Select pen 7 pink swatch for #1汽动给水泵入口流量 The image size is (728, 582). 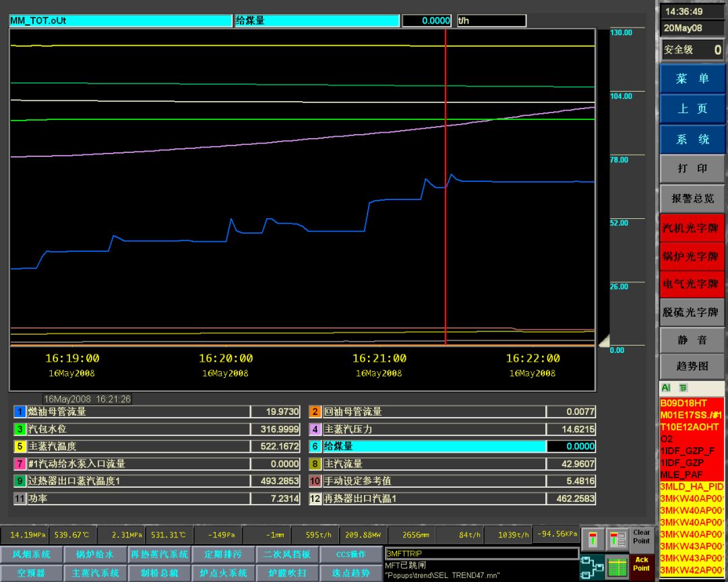pos(20,463)
